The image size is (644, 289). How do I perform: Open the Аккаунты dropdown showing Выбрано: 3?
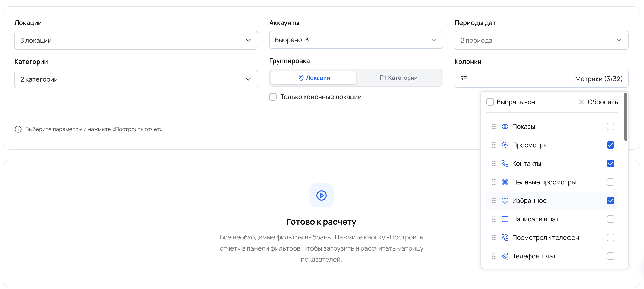[x=356, y=40]
